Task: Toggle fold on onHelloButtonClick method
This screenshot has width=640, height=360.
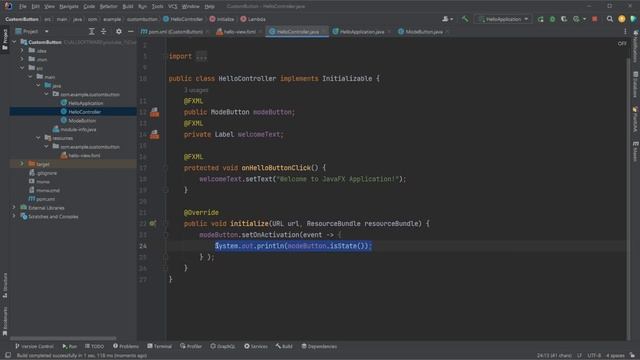Action: pos(165,168)
